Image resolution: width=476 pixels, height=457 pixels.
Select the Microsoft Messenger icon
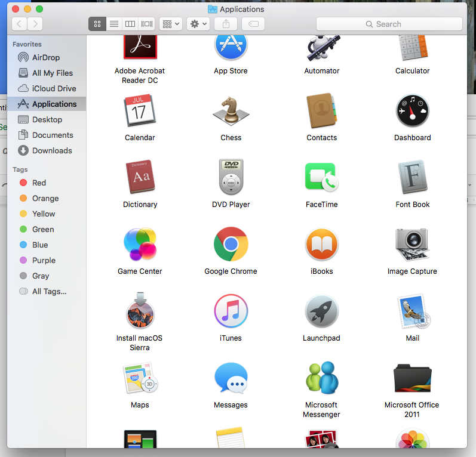coord(322,378)
